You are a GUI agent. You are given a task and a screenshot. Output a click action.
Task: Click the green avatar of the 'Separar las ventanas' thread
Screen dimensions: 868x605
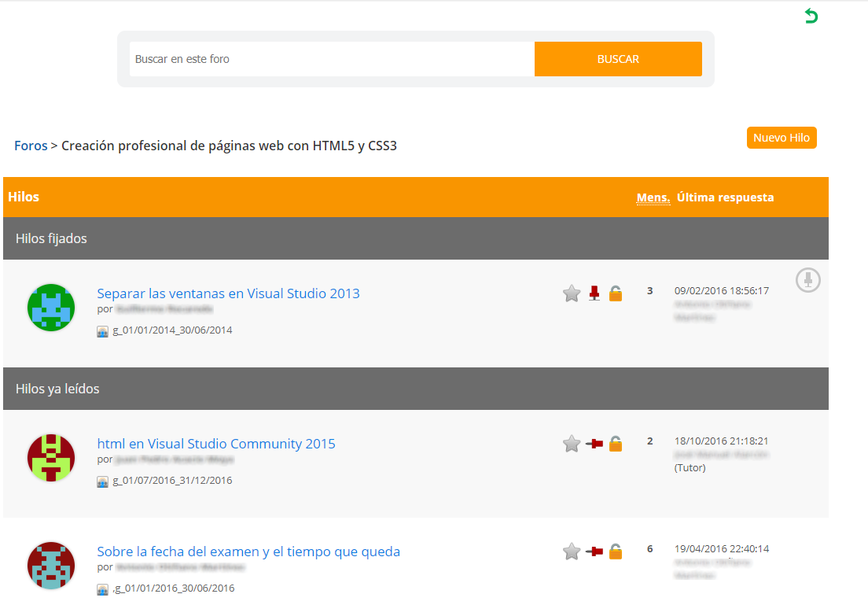(x=51, y=308)
